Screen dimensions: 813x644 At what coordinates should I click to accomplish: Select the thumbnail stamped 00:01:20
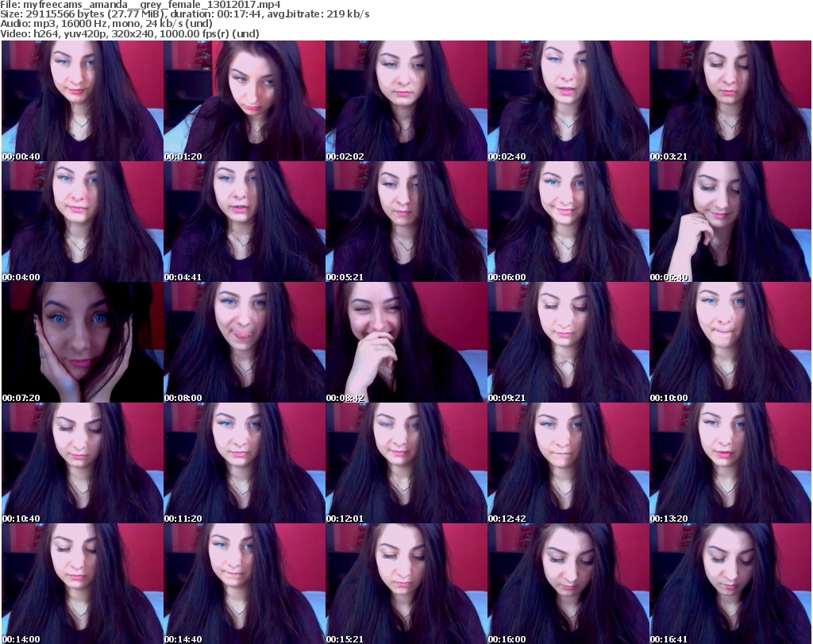pos(245,101)
